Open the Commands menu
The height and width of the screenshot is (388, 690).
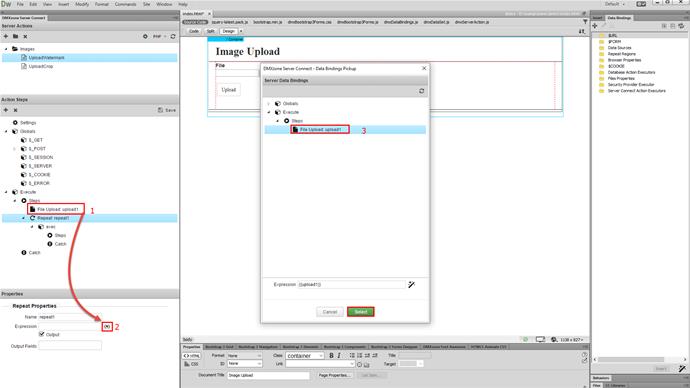(125, 4)
